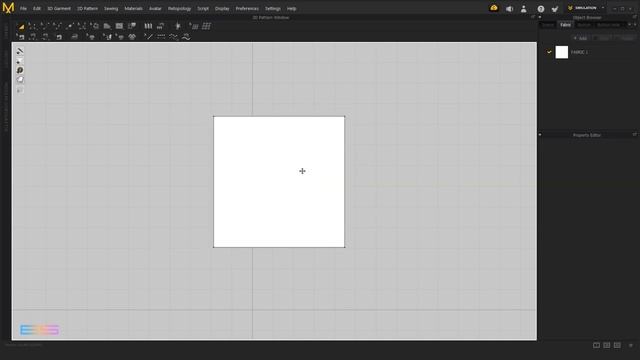Click the dashed parallel lines tool icon
Viewport: 640px width, 360px height.
click(x=161, y=37)
